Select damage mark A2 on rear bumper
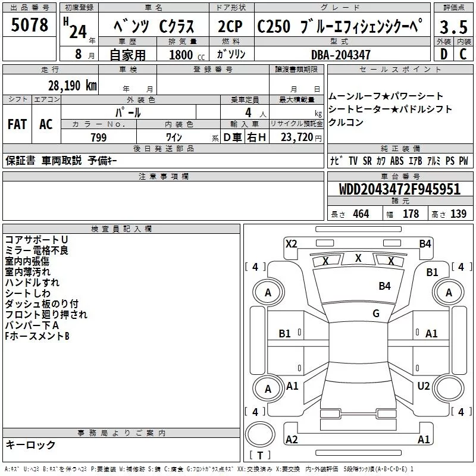 (292, 440)
